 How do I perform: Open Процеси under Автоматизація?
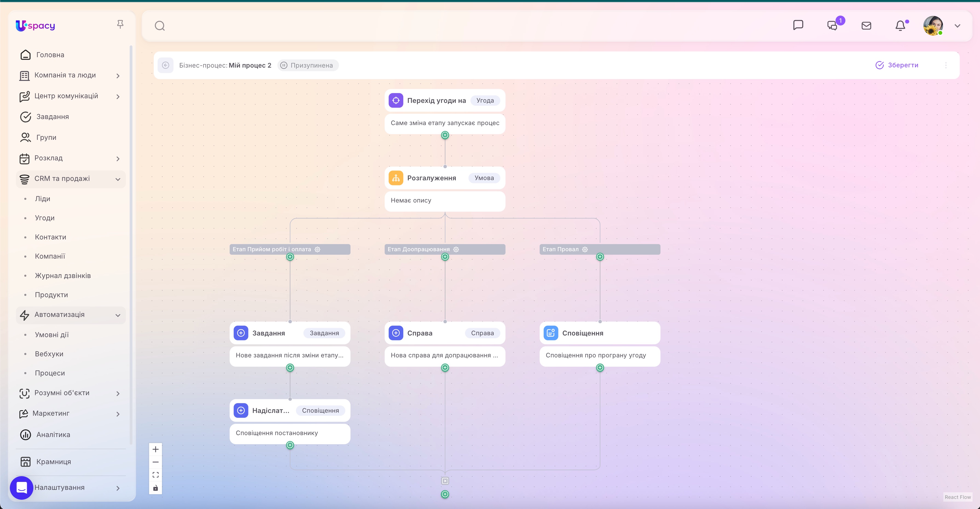pos(50,373)
